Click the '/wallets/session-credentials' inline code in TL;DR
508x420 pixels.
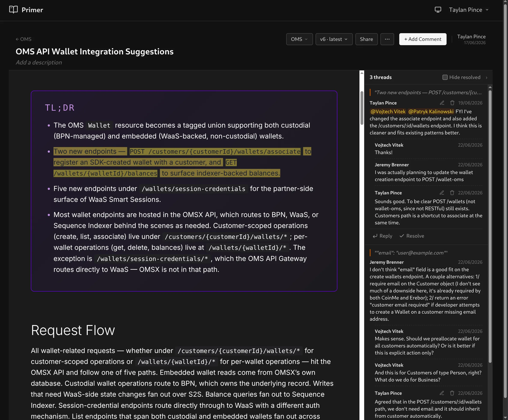[193, 189]
